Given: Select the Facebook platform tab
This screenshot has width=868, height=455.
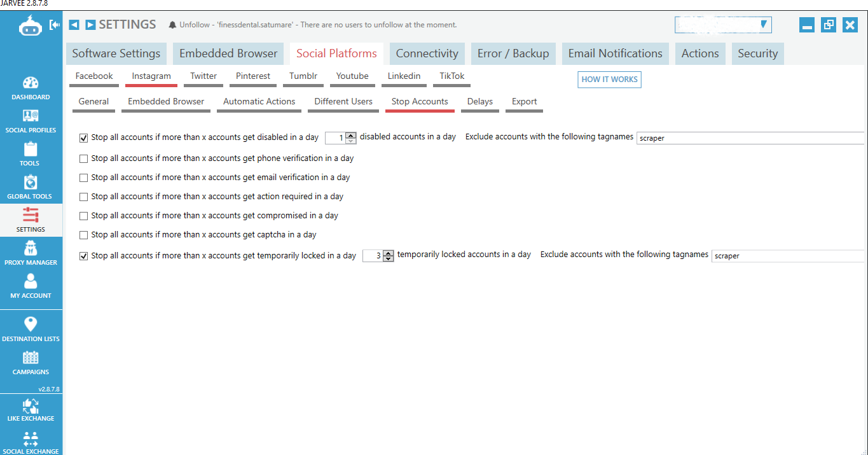Looking at the screenshot, I should [x=94, y=76].
